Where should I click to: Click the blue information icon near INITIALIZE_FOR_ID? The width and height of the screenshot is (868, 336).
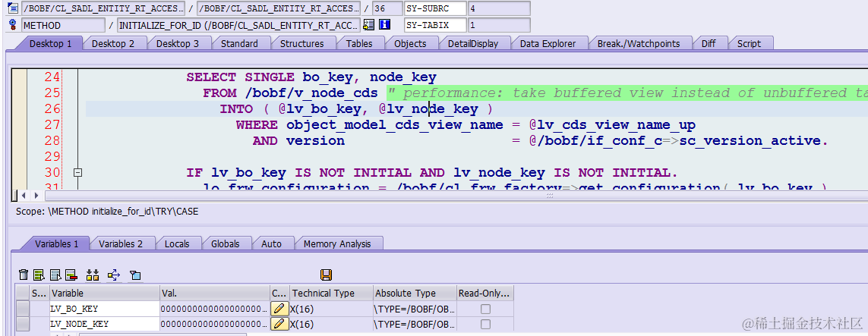(385, 25)
